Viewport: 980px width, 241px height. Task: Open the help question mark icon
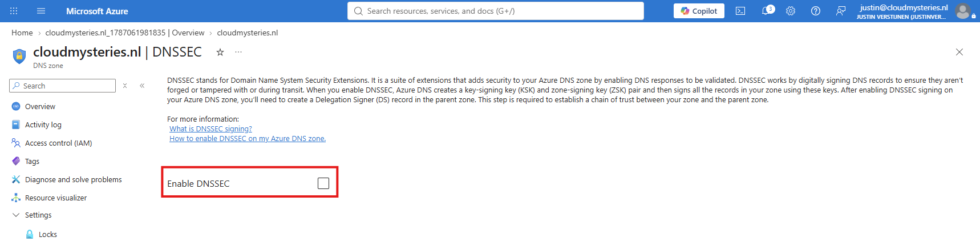(x=816, y=11)
